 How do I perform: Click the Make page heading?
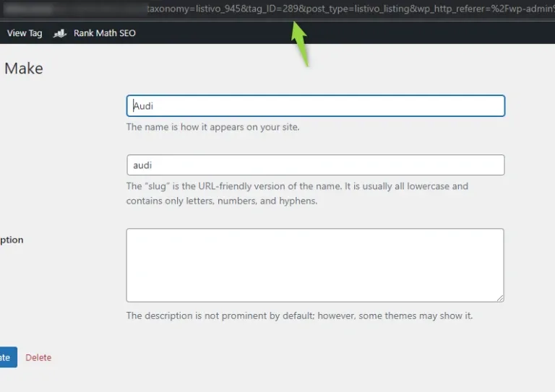24,68
